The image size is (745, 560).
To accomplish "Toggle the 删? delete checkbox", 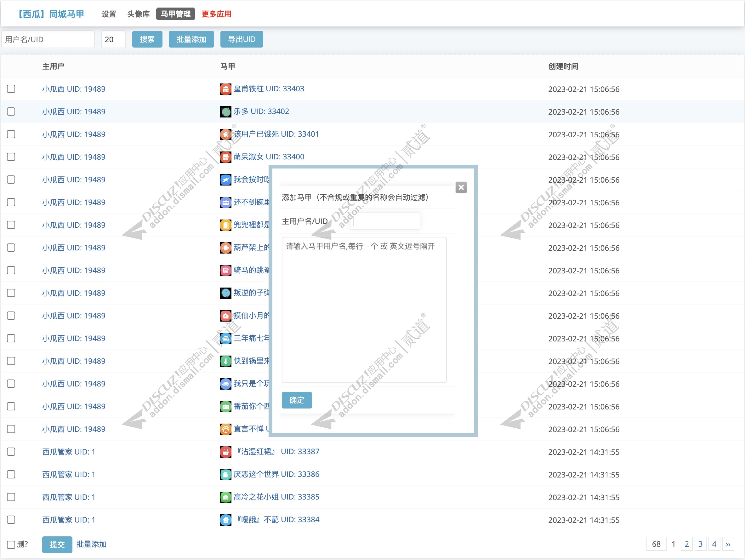I will click(x=11, y=545).
